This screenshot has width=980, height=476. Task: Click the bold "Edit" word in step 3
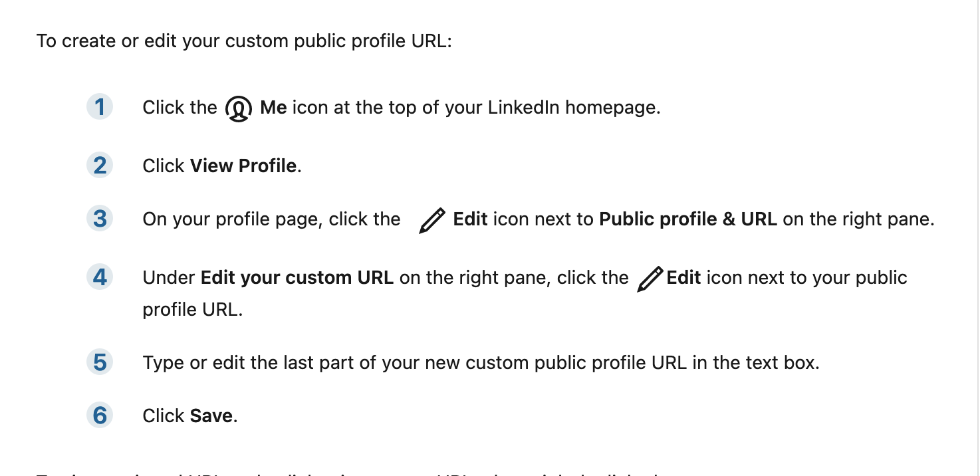coord(471,219)
